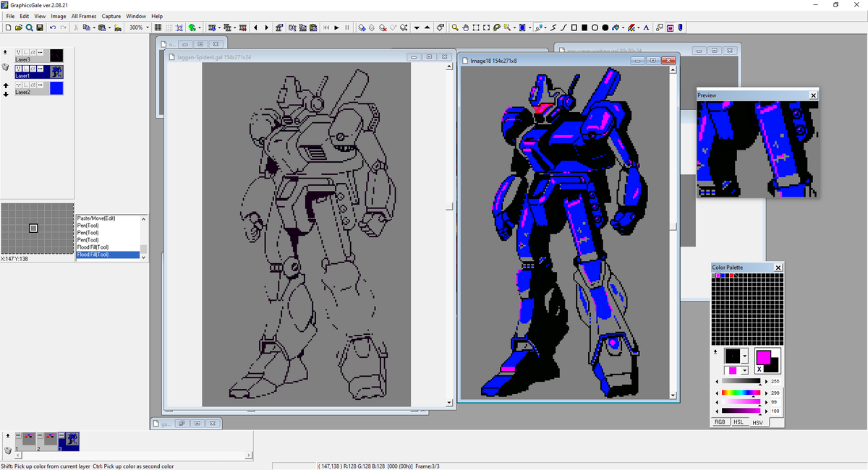The width and height of the screenshot is (868, 470).
Task: Select Layer2 blue thumbnail
Action: (x=56, y=88)
